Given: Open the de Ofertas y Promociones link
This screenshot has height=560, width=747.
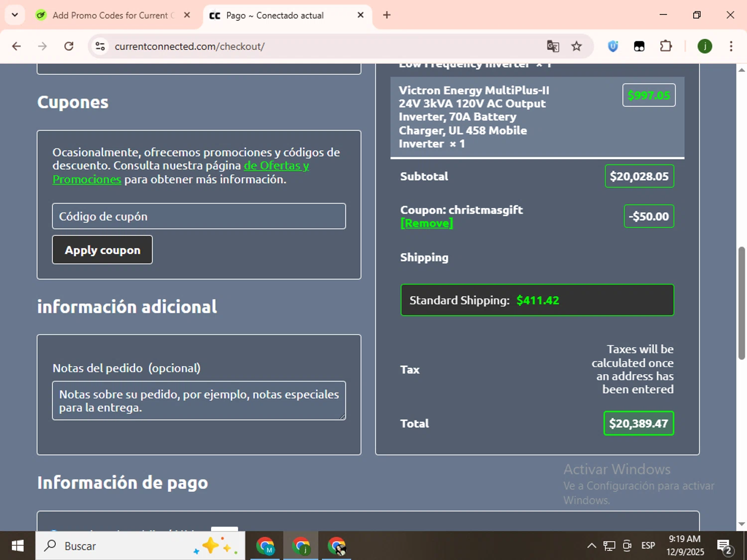Looking at the screenshot, I should click(x=181, y=172).
